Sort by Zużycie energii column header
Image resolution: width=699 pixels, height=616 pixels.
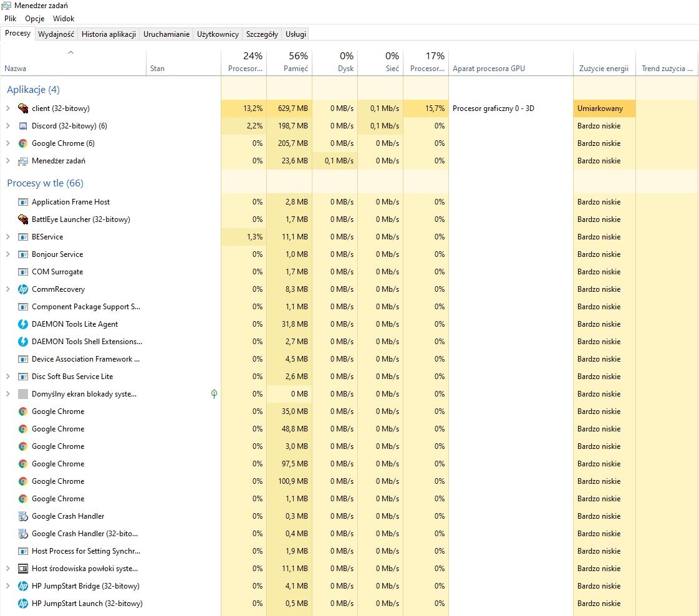click(x=604, y=62)
